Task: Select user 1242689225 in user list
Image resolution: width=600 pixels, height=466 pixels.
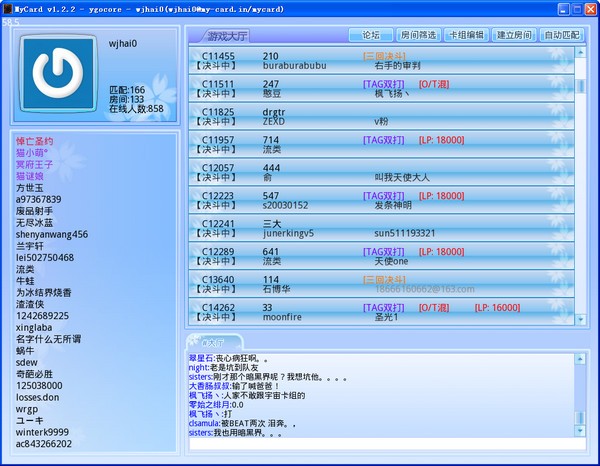Action: click(x=42, y=316)
